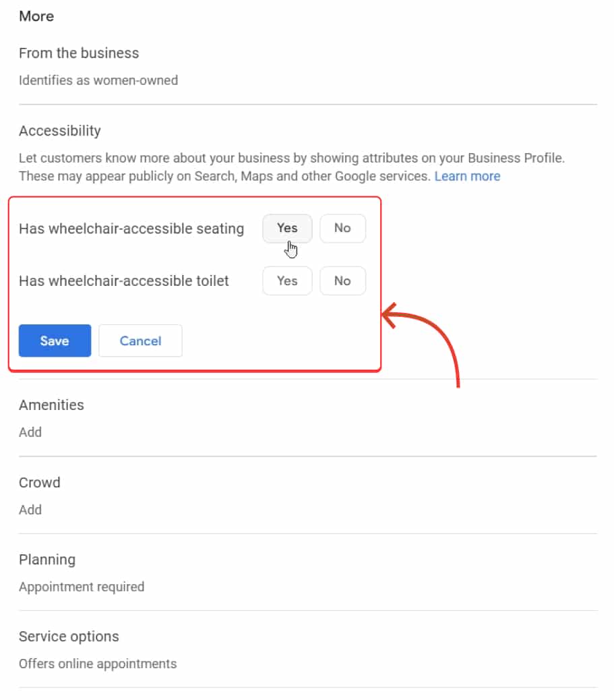Select No for wheelchair-accessible toilet

[x=342, y=281]
